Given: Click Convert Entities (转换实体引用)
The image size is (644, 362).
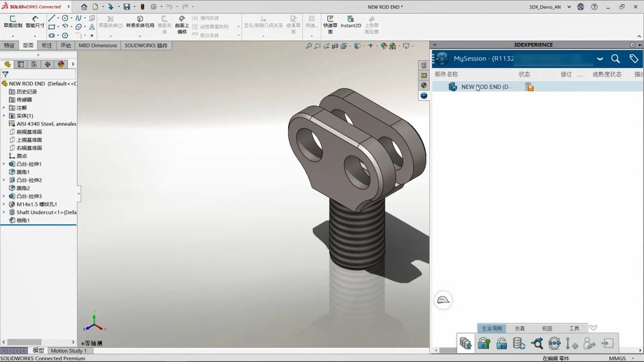Looking at the screenshot, I should (140, 22).
